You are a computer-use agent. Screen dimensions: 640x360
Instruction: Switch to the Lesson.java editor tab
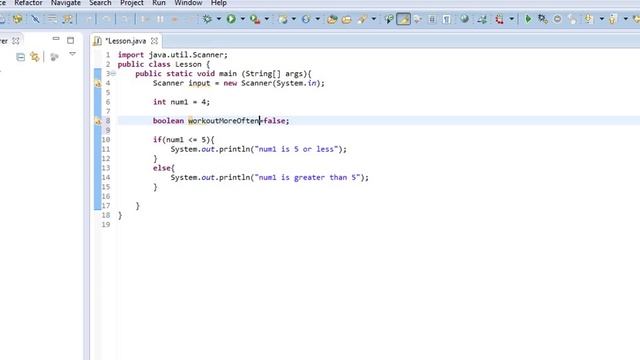click(x=125, y=41)
